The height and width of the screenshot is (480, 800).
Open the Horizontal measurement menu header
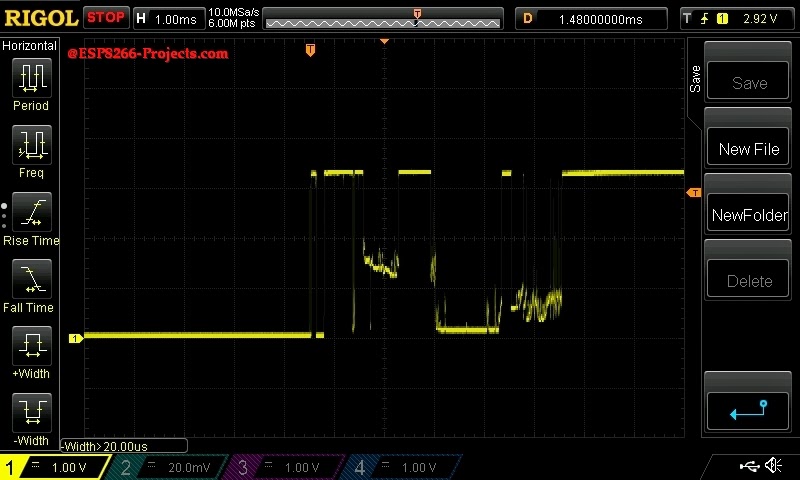pyautogui.click(x=29, y=46)
